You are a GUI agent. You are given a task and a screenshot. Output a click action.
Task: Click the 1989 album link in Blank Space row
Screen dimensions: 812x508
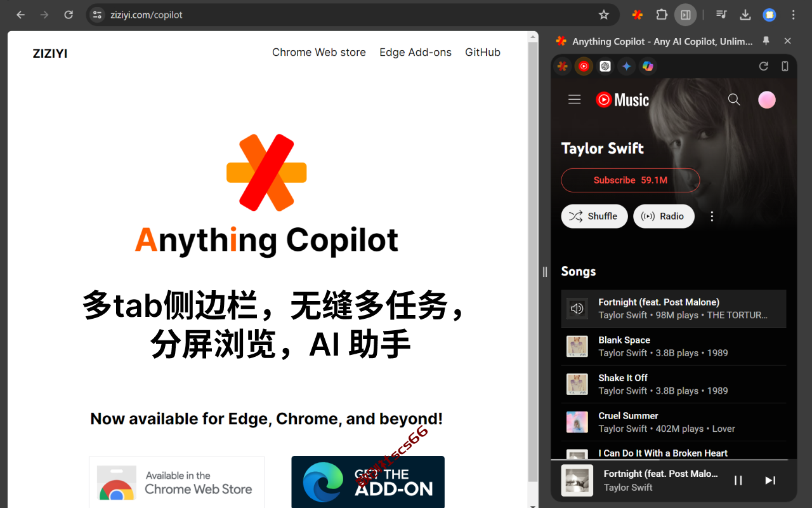point(717,353)
